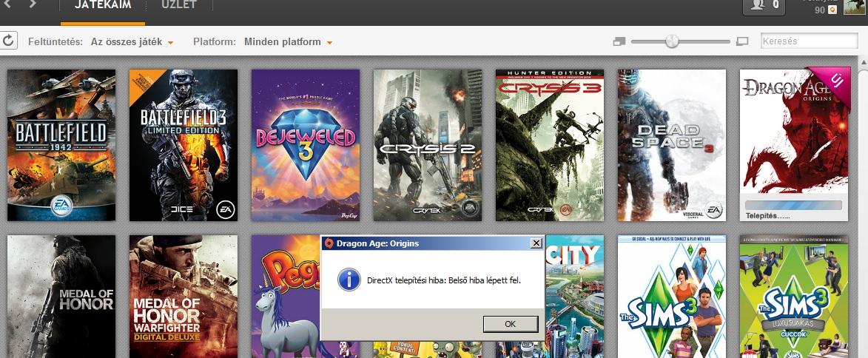Adjust the thumbnail size slider

(671, 41)
